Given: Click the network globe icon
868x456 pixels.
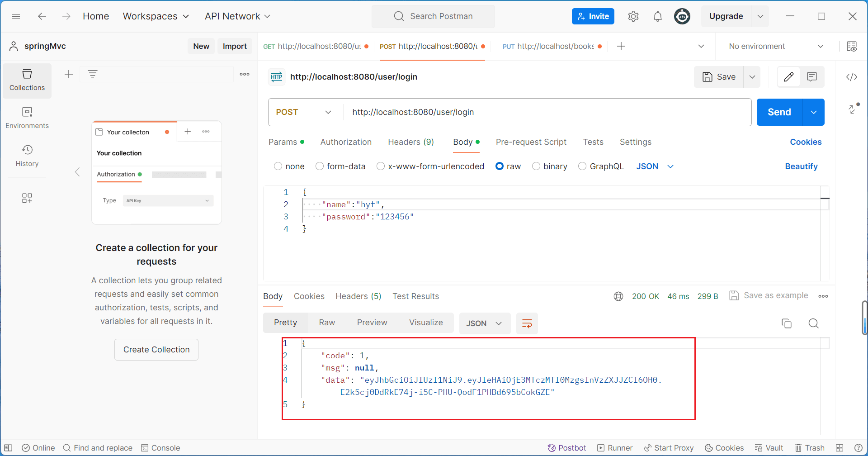Looking at the screenshot, I should [x=618, y=296].
